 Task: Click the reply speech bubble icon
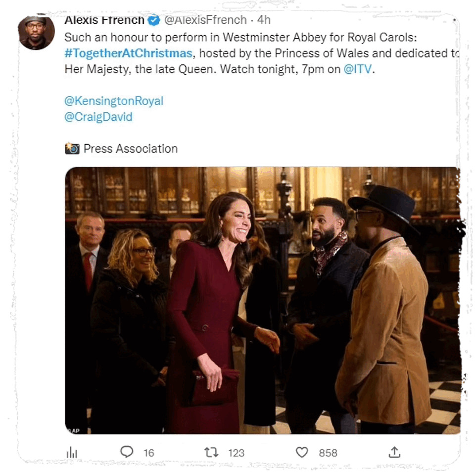coord(127,452)
